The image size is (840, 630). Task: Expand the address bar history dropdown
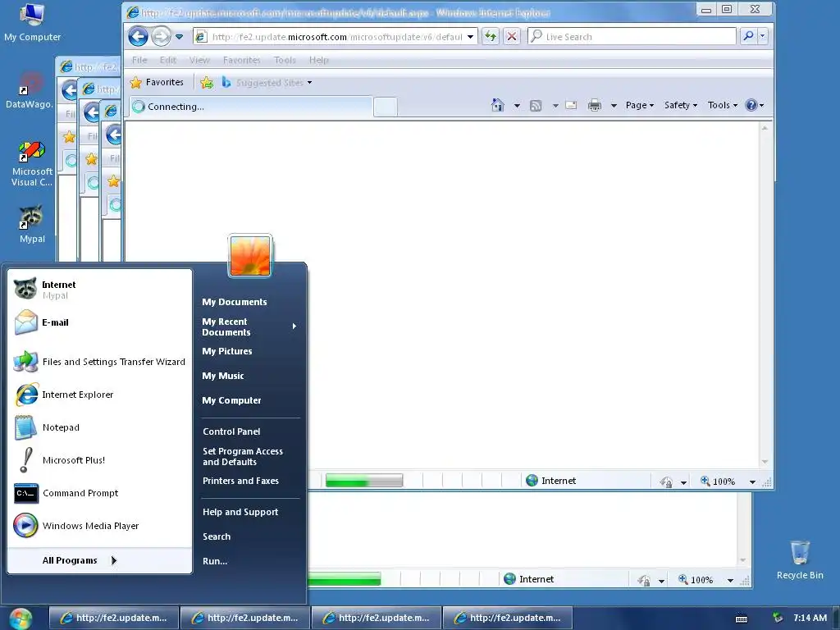tap(470, 37)
